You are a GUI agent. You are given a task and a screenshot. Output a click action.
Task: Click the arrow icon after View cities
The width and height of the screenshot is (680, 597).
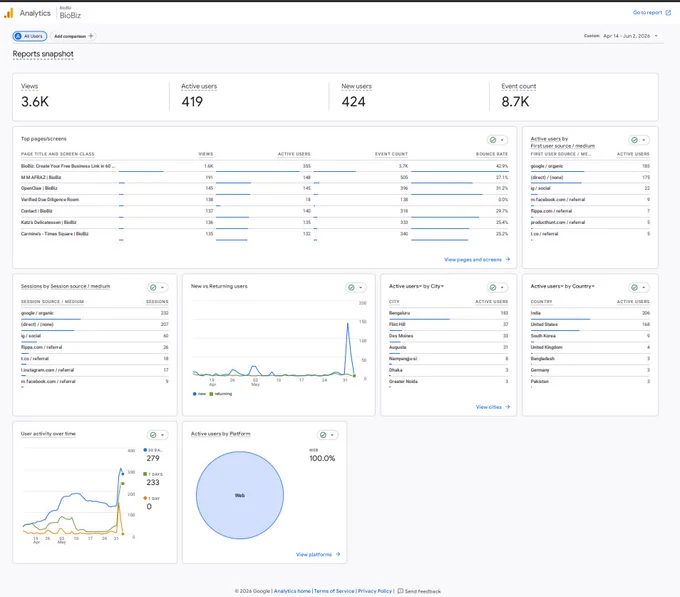click(508, 407)
